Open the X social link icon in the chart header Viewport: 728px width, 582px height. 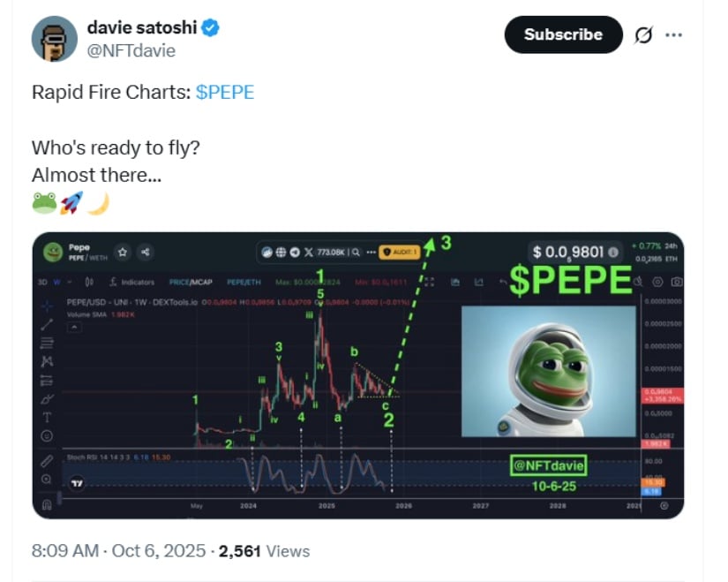click(x=308, y=252)
